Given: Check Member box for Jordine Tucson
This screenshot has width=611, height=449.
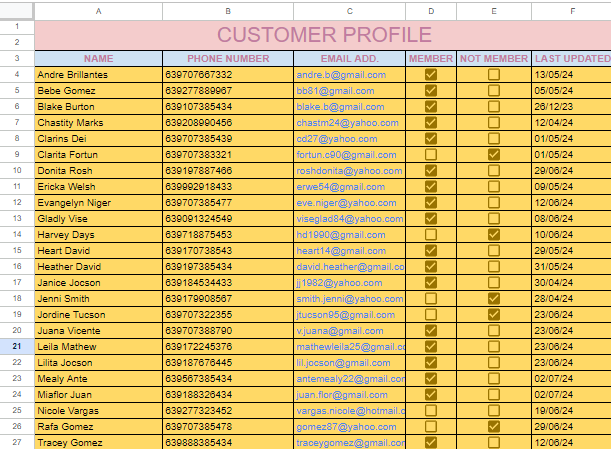Looking at the screenshot, I should (x=431, y=314).
